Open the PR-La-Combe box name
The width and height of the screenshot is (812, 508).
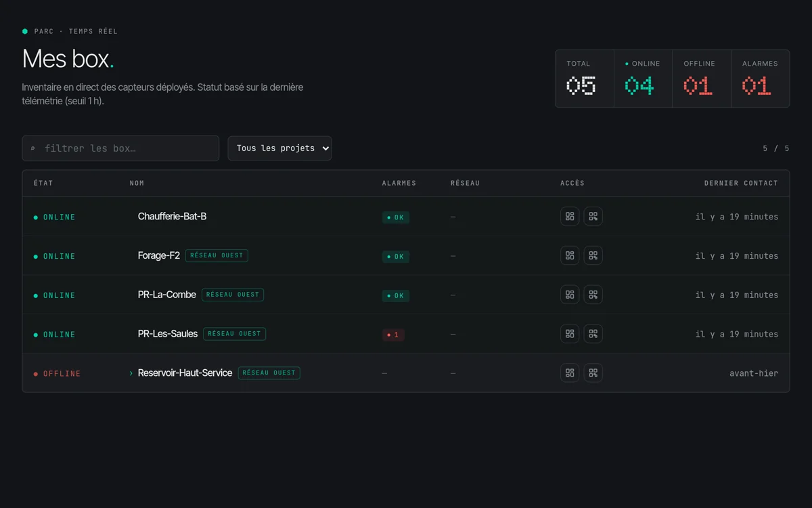coord(167,295)
